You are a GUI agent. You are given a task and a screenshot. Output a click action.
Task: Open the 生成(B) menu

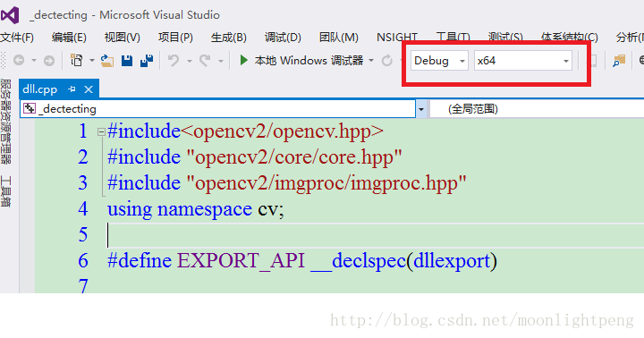pos(228,38)
